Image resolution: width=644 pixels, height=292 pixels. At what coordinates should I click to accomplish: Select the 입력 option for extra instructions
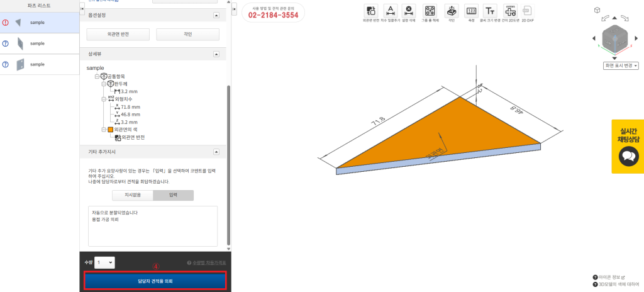coord(173,195)
